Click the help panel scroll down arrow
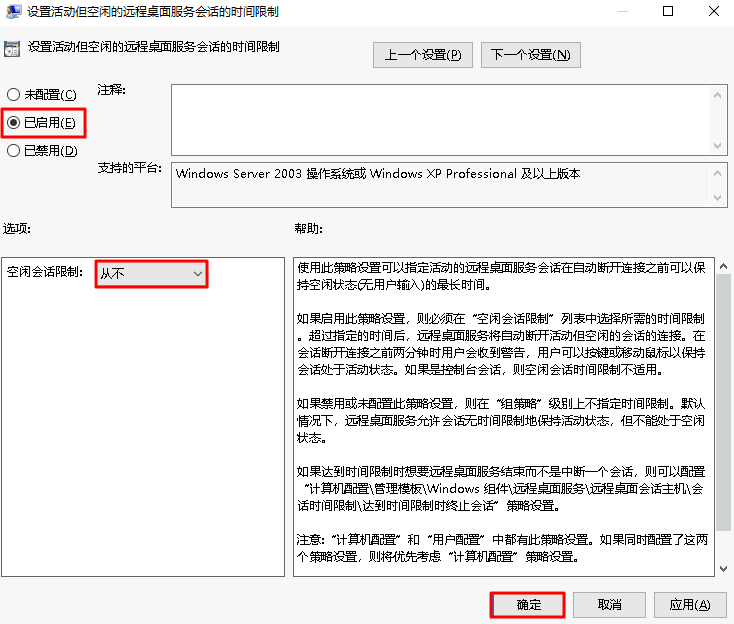 [x=723, y=569]
